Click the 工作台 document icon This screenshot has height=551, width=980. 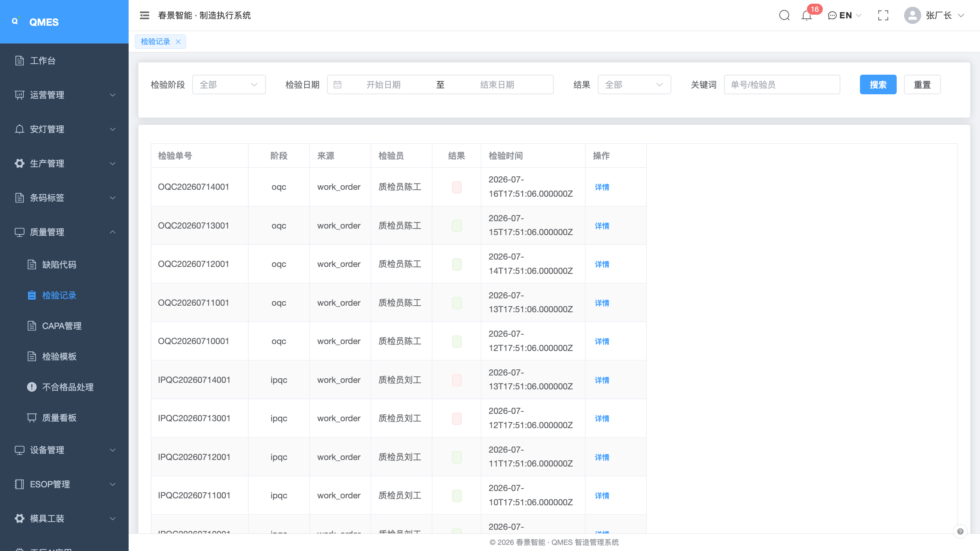coord(20,61)
